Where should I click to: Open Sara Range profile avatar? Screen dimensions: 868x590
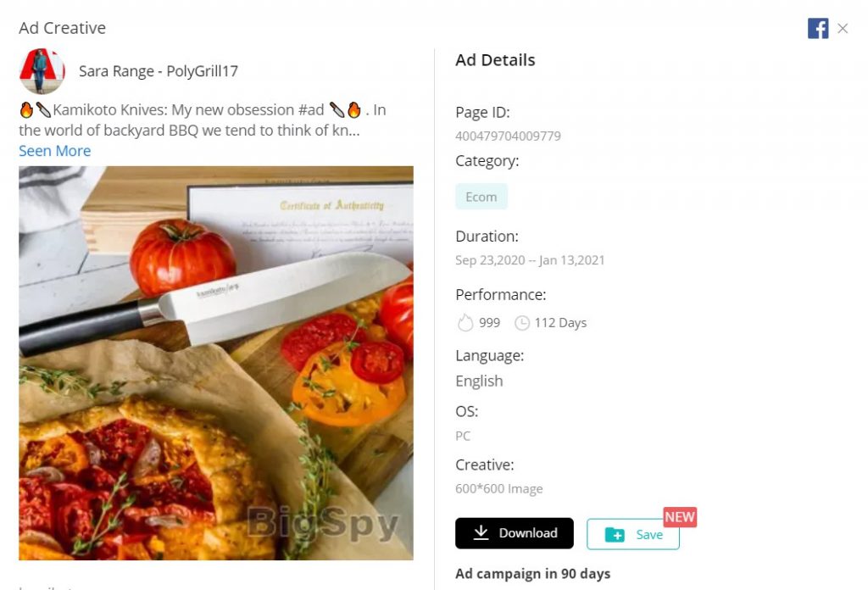pyautogui.click(x=42, y=71)
